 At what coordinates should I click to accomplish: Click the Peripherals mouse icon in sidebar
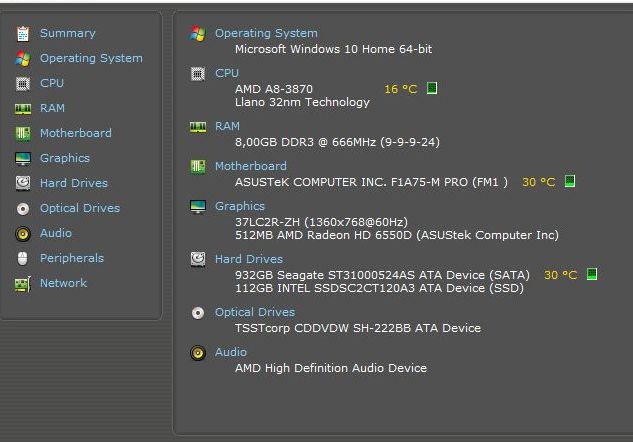tap(23, 258)
